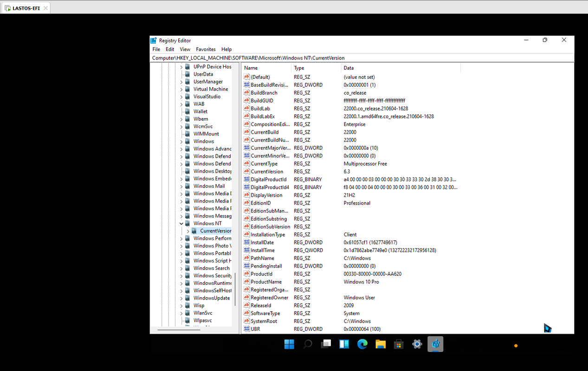Expand the UserManager key

pos(181,82)
